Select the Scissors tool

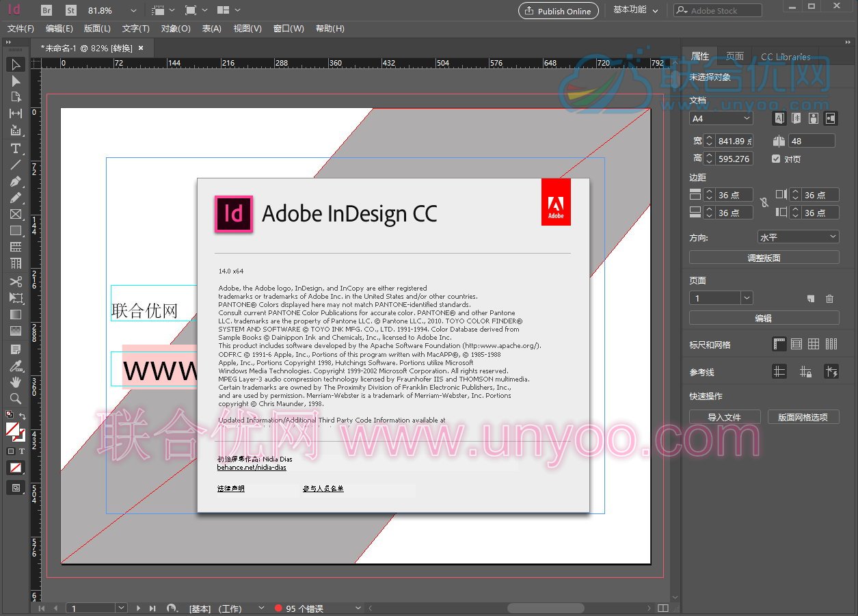[x=16, y=282]
